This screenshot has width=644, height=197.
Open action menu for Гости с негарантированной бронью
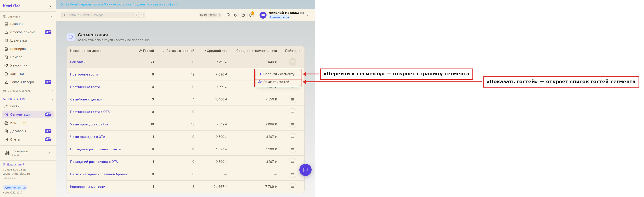tap(292, 174)
